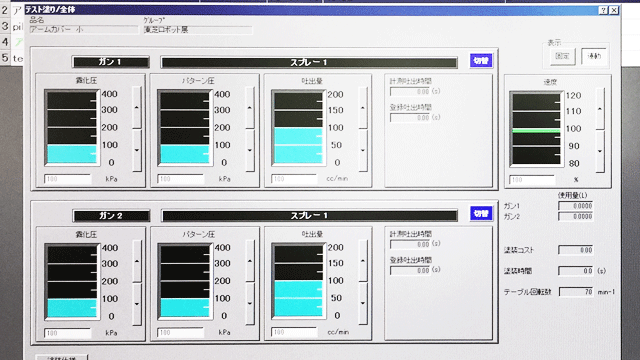
Task: Decrease 速度 gauge with down arrow
Action: (x=600, y=151)
